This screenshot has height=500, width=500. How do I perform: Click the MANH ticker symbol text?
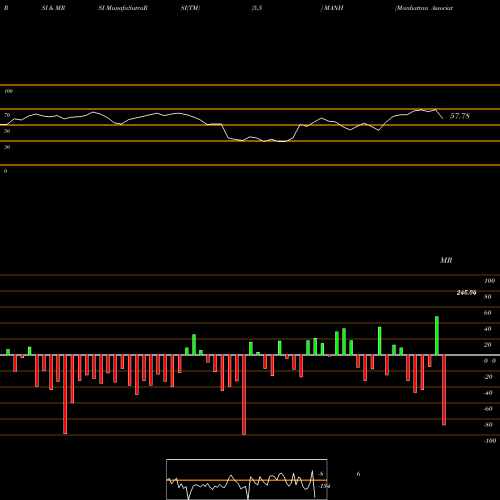[333, 8]
